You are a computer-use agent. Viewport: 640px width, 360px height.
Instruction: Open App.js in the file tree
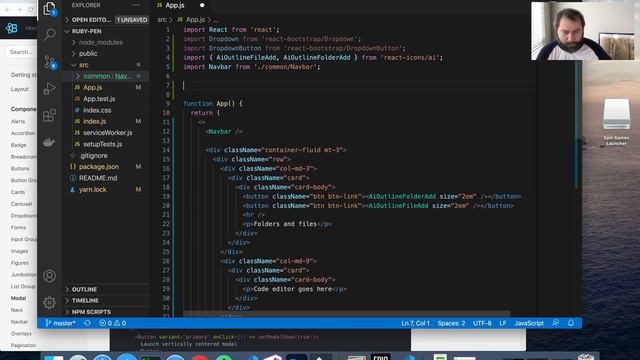107,87
